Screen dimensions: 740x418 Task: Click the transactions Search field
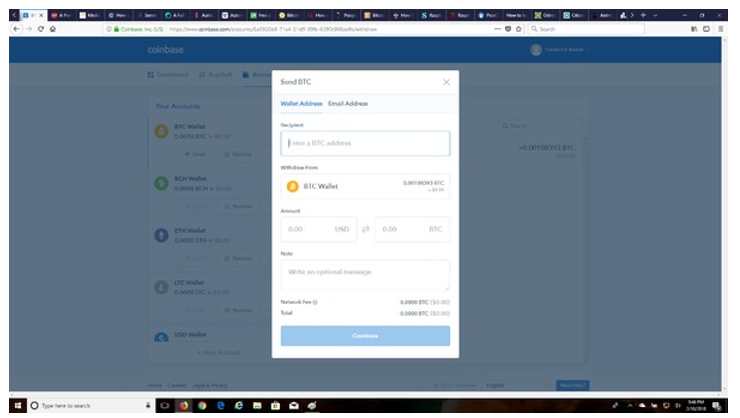pos(541,125)
